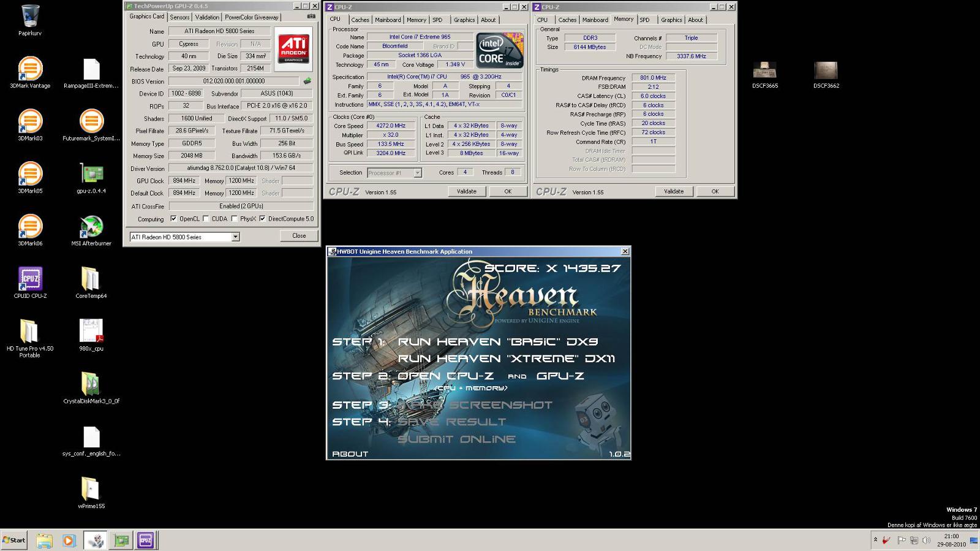Screen dimensions: 980x551
Task: Select the 3DMark05 desktop shortcut
Action: (30, 177)
